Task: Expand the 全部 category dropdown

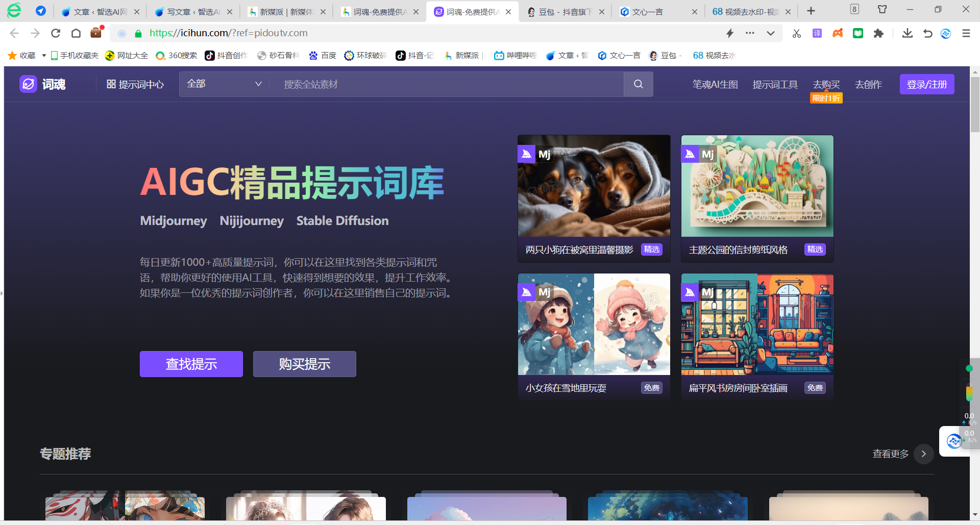Action: click(x=224, y=84)
